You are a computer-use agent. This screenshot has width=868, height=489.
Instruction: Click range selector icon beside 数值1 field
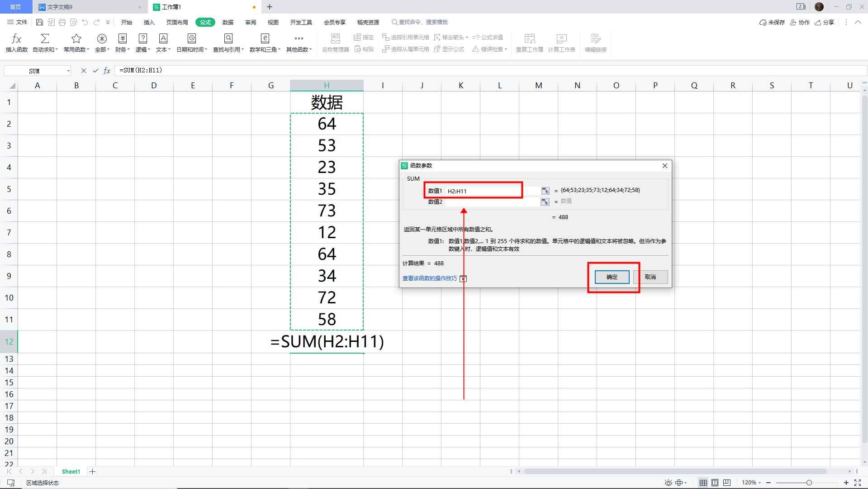(545, 191)
